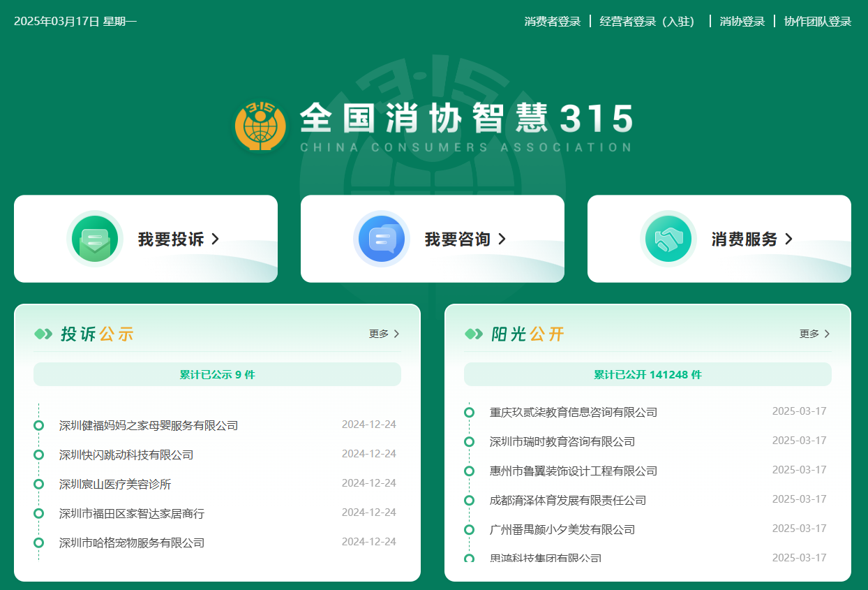
Task: Open complaint 深圳宸山医疗美容诊所
Action: (x=115, y=484)
